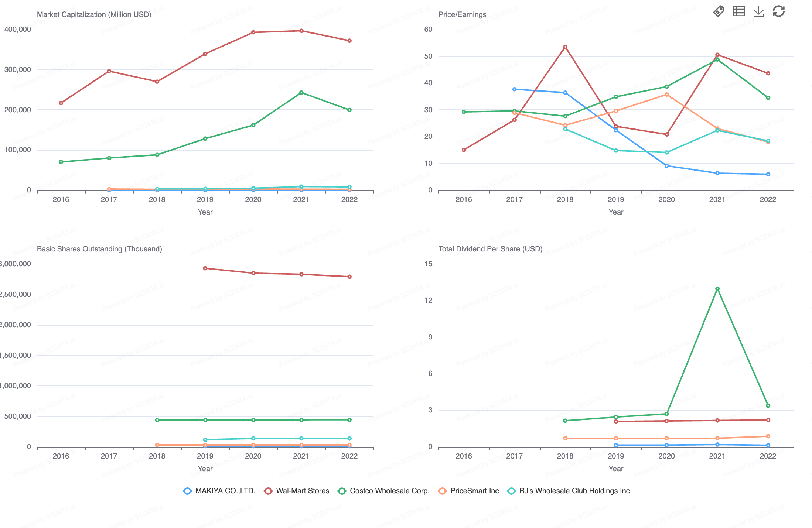Click the refresh/restore chart icon
Screen dimensions: 812x528
coord(779,11)
